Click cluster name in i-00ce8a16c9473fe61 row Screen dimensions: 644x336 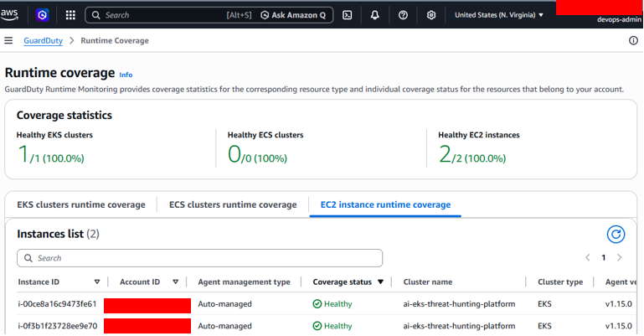pyautogui.click(x=459, y=304)
